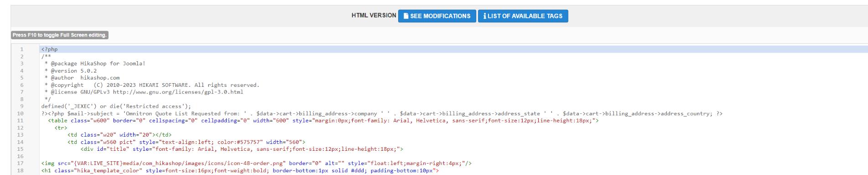Open the List of Available Tags

click(523, 16)
